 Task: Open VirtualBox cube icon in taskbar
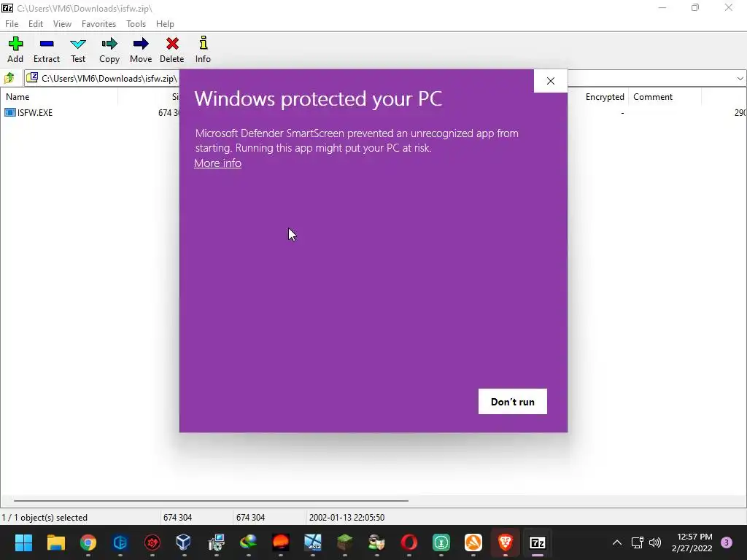pos(184,542)
